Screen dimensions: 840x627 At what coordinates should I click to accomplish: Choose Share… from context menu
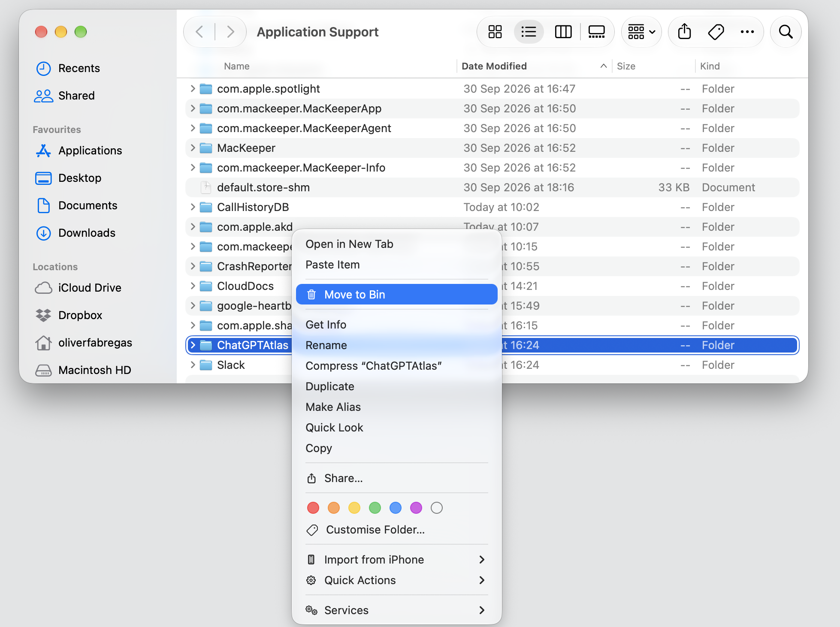396,478
